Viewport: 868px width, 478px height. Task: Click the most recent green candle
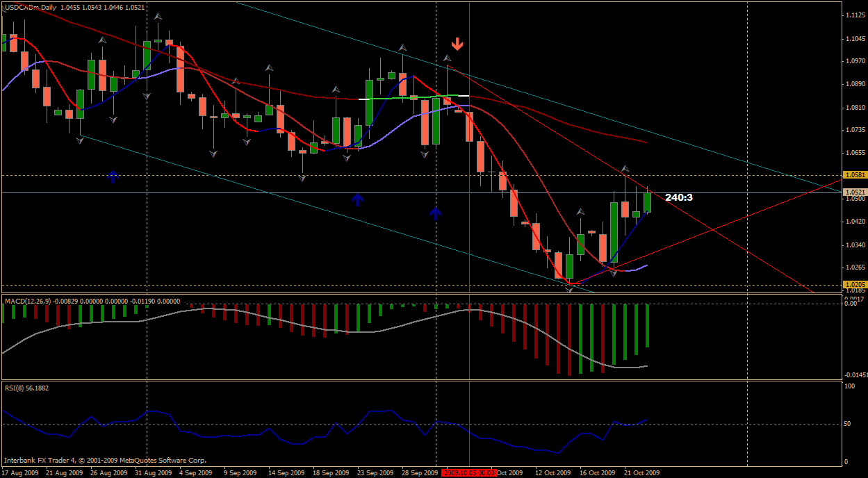pyautogui.click(x=647, y=201)
